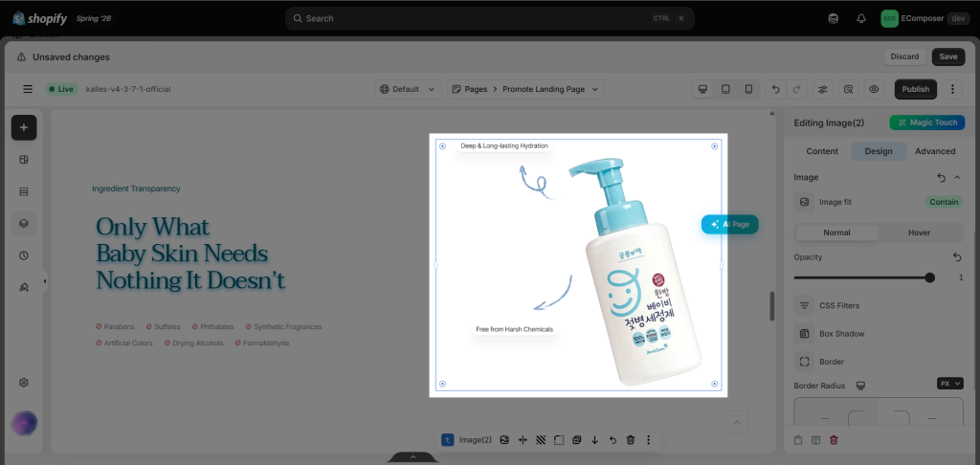Click the Publish button
The height and width of the screenshot is (465, 980).
916,89
